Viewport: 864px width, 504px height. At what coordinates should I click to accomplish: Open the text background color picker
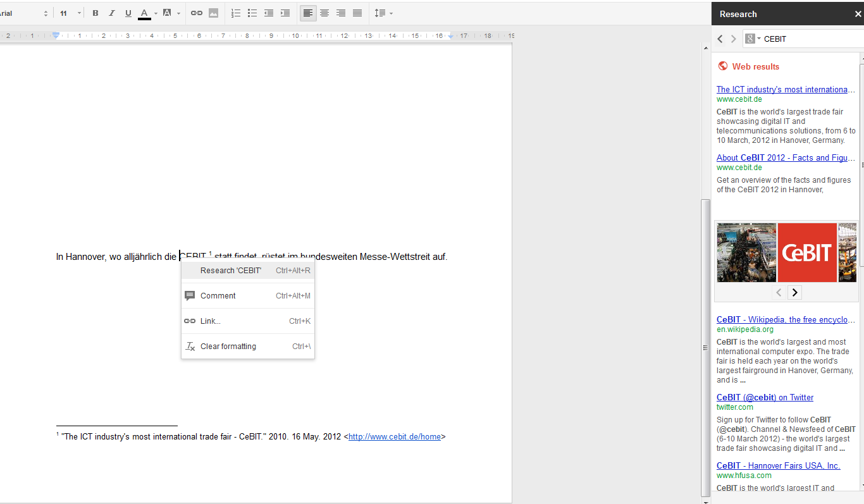pos(171,13)
